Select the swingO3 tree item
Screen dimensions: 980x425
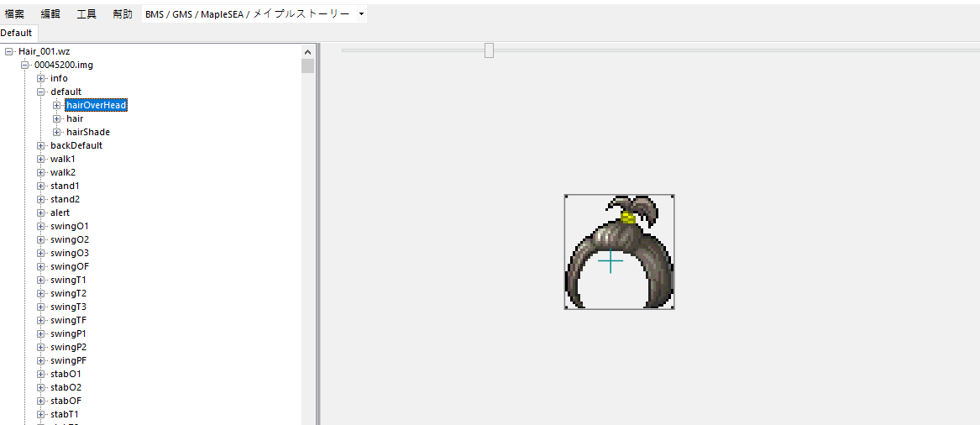pyautogui.click(x=70, y=253)
